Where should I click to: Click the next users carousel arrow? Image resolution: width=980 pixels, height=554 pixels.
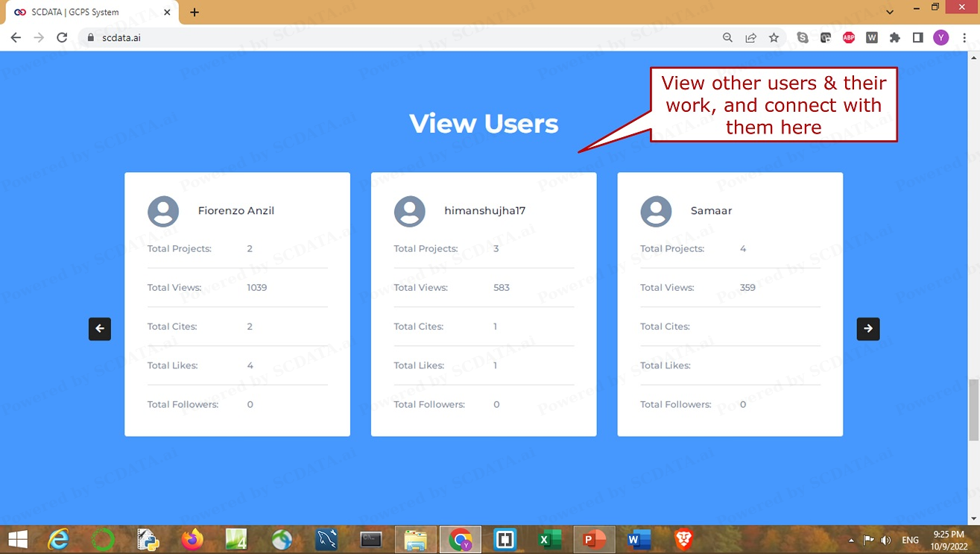pyautogui.click(x=867, y=329)
